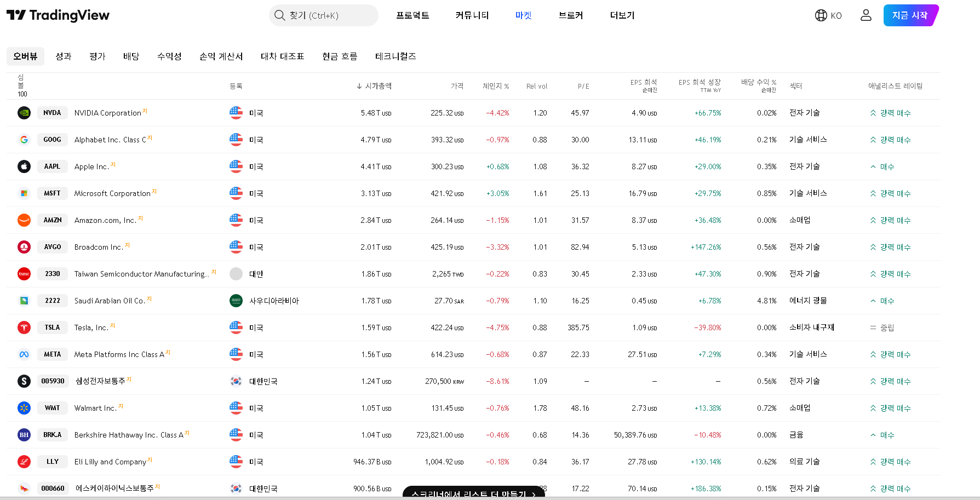Click the Tesla logo icon
The image size is (980, 500).
tap(24, 327)
